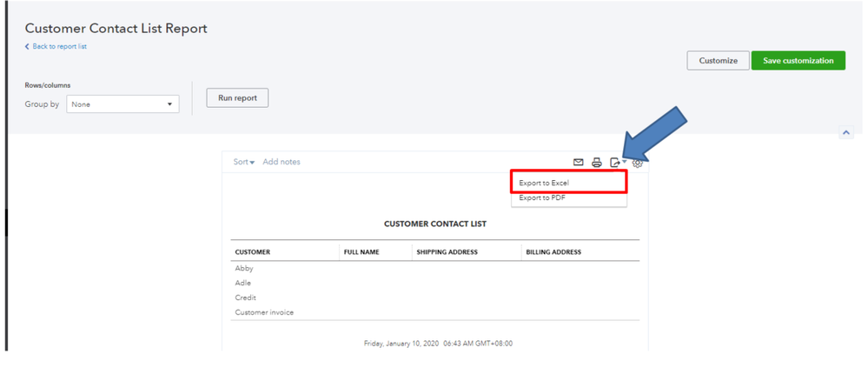Expand the Sort dropdown
The image size is (868, 388).
pos(243,162)
